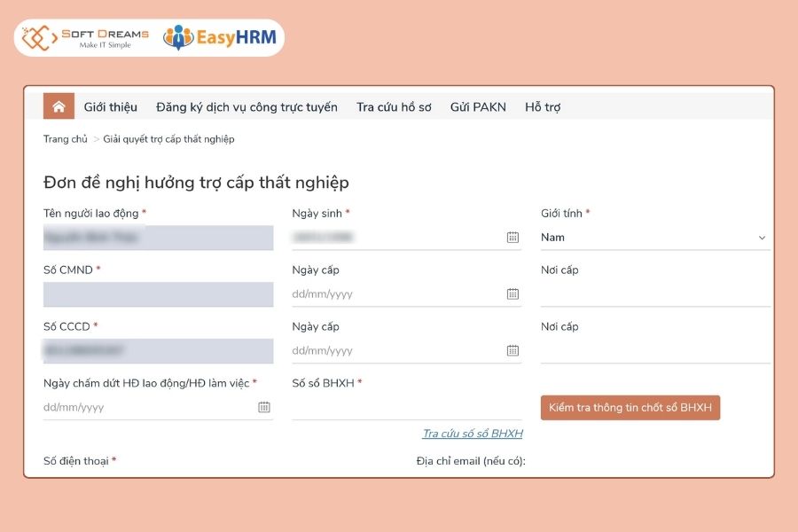Open calendar for Ngày chấm dứt HĐ
The height and width of the screenshot is (532, 798).
click(x=263, y=407)
